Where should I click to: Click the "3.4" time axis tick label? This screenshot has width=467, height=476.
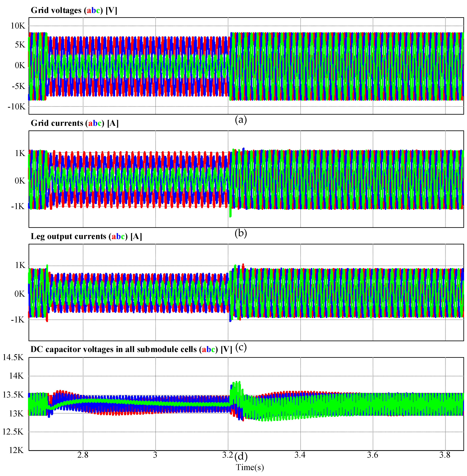(x=300, y=455)
